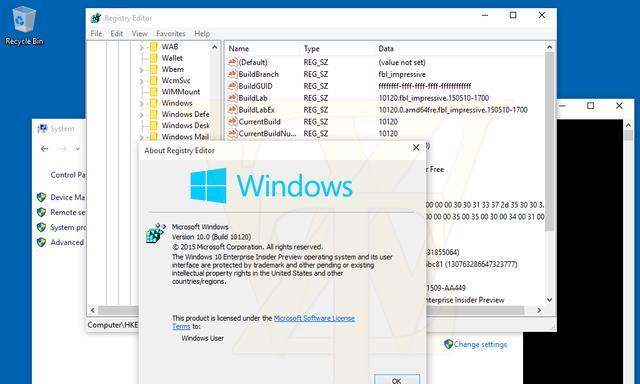This screenshot has height=384, width=640.
Task: Open the Edit menu in Registry Editor
Action: tap(116, 33)
